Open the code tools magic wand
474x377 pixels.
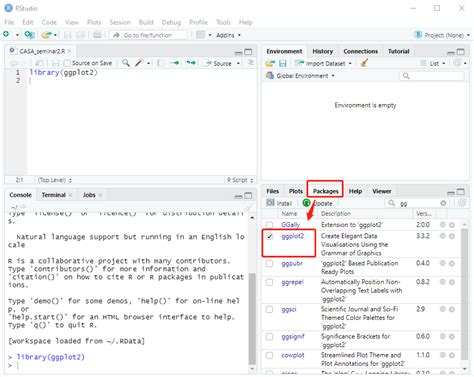[139, 63]
